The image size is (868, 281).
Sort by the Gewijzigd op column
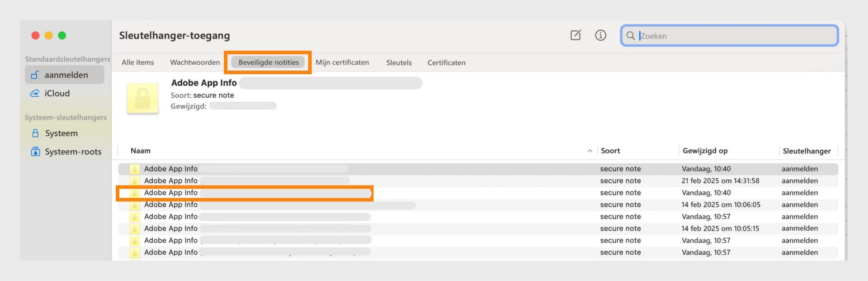[x=705, y=151]
